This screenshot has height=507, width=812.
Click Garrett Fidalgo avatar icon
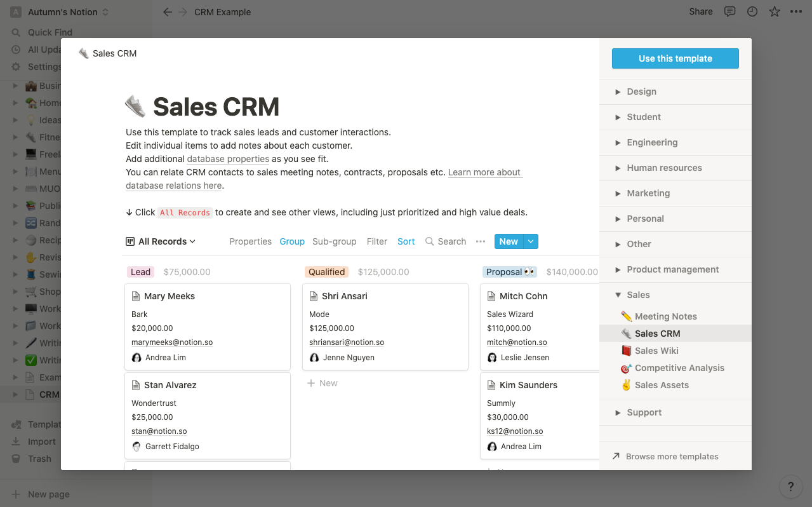tap(136, 447)
